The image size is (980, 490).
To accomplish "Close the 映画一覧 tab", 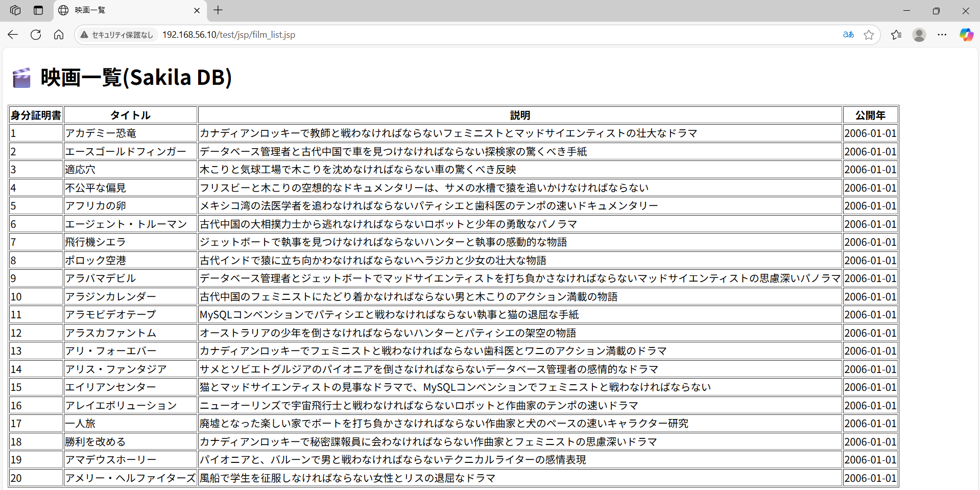I will (x=197, y=10).
